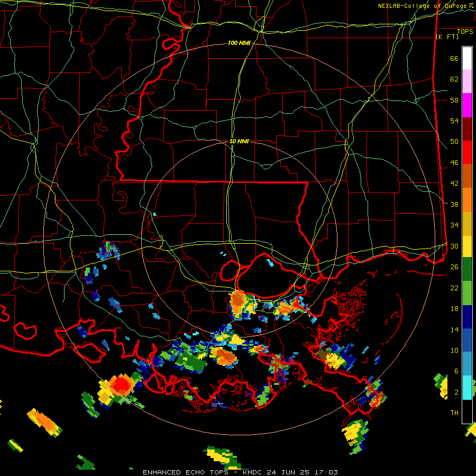476x476 pixels.
Task: Click the 30 legend value
Action: (454, 246)
